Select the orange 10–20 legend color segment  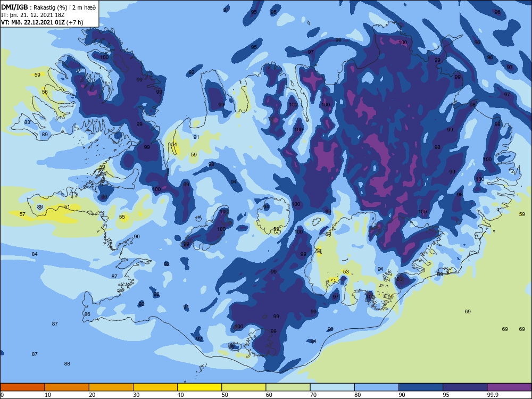67,387
